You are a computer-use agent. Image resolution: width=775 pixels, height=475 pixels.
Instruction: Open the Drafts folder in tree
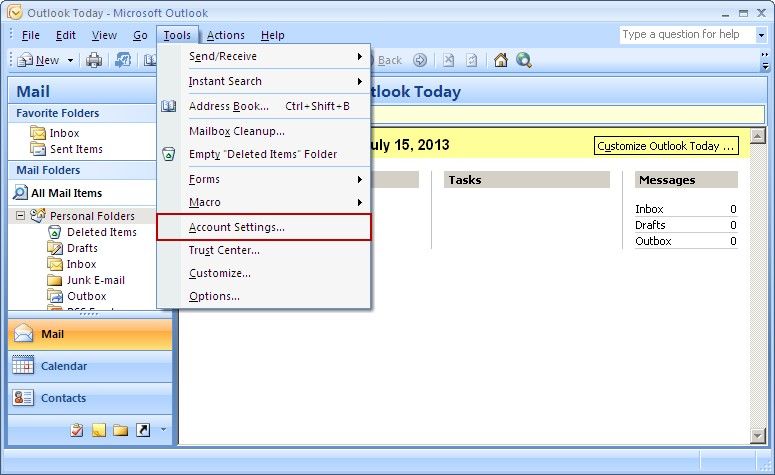[x=82, y=248]
